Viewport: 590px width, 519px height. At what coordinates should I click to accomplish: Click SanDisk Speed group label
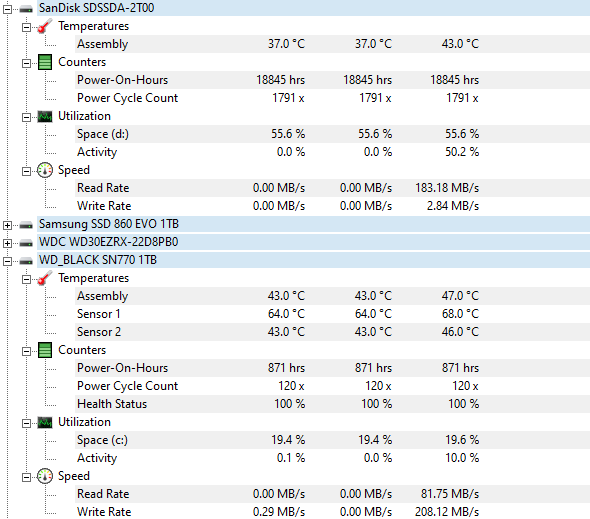pos(74,170)
